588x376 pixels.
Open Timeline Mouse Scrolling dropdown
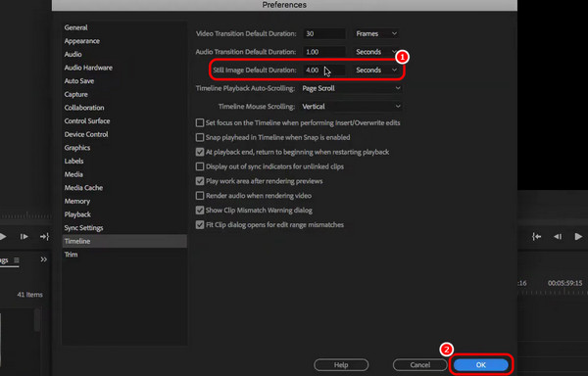coord(351,107)
